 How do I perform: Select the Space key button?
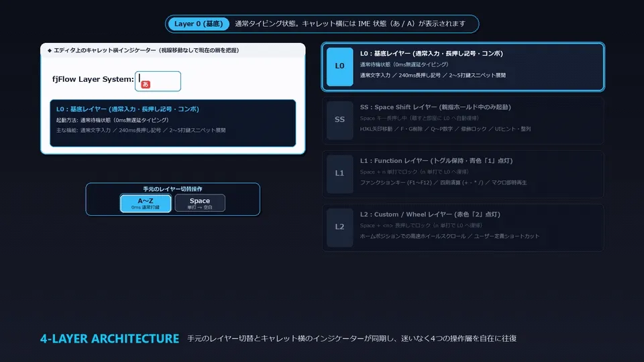click(200, 203)
